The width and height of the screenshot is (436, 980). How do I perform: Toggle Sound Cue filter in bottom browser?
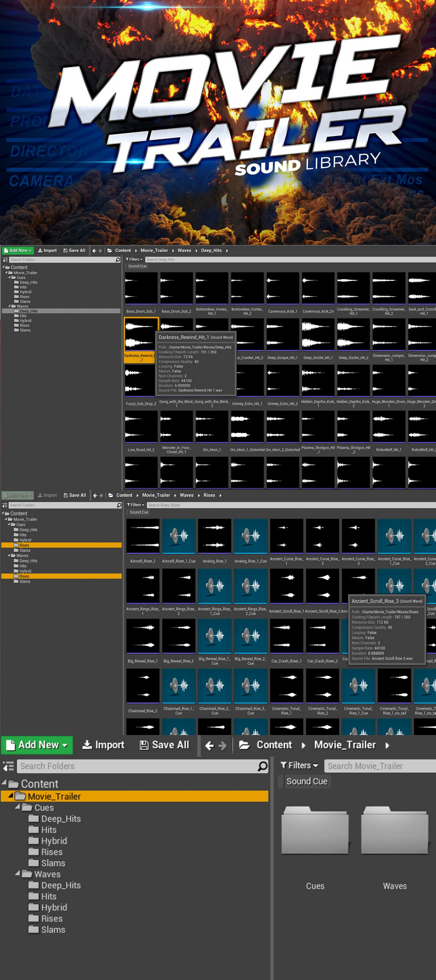click(x=307, y=781)
